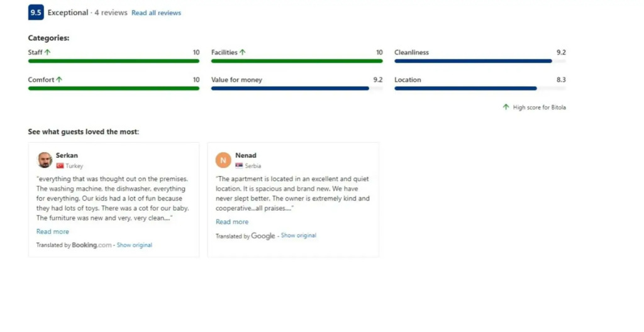644x332 pixels.
Task: Click green arrow next to Staff
Action: 48,52
